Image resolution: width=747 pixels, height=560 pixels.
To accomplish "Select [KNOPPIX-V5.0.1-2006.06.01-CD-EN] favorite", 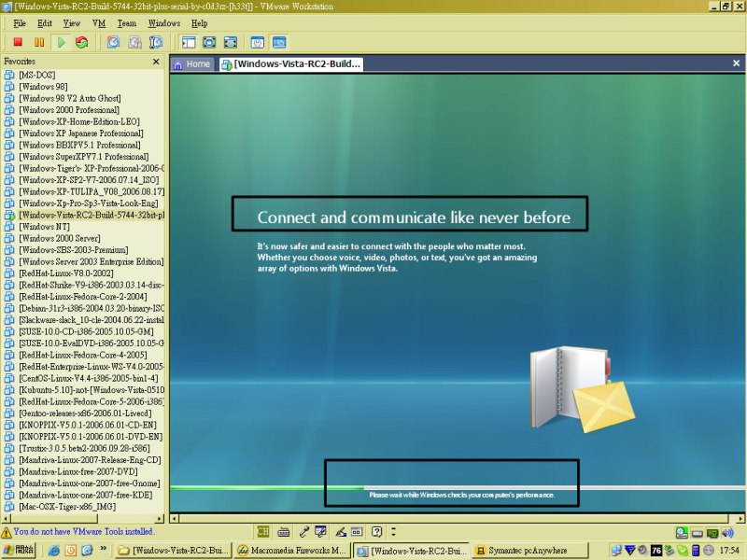I will (x=88, y=425).
